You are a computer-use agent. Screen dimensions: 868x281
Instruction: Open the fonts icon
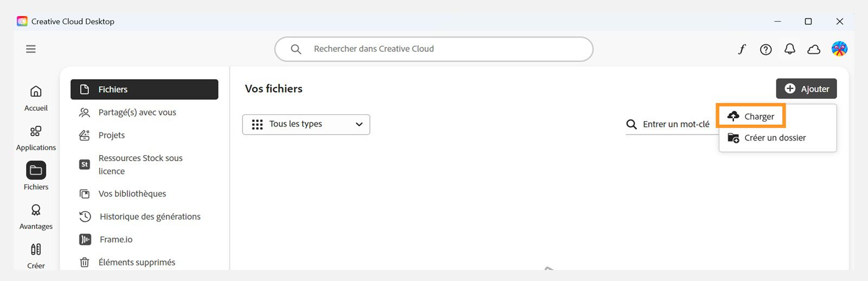(742, 49)
